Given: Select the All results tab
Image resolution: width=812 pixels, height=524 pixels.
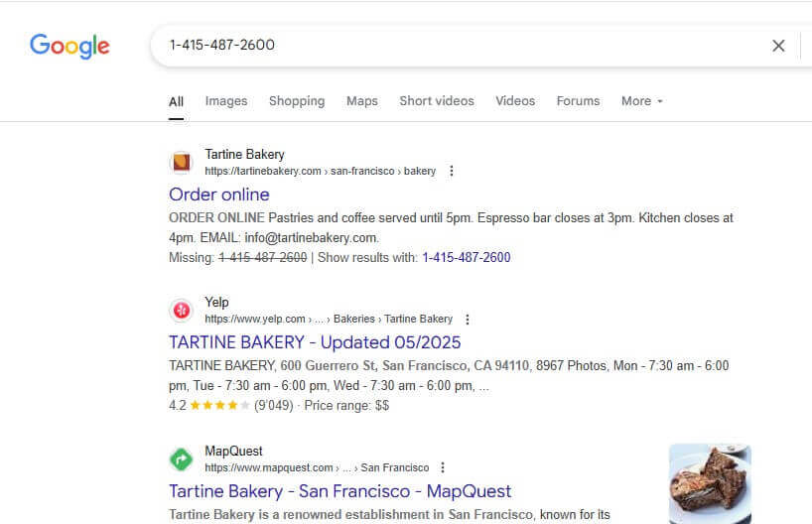Looking at the screenshot, I should click(176, 101).
